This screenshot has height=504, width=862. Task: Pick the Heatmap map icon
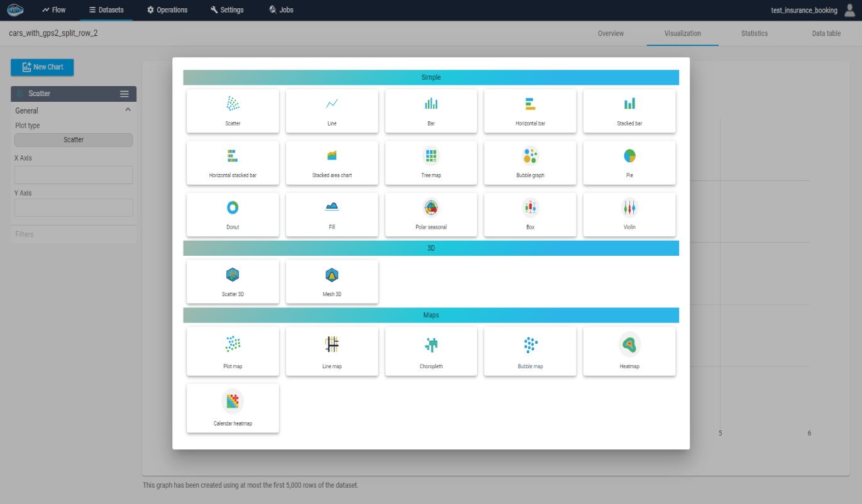pyautogui.click(x=629, y=343)
